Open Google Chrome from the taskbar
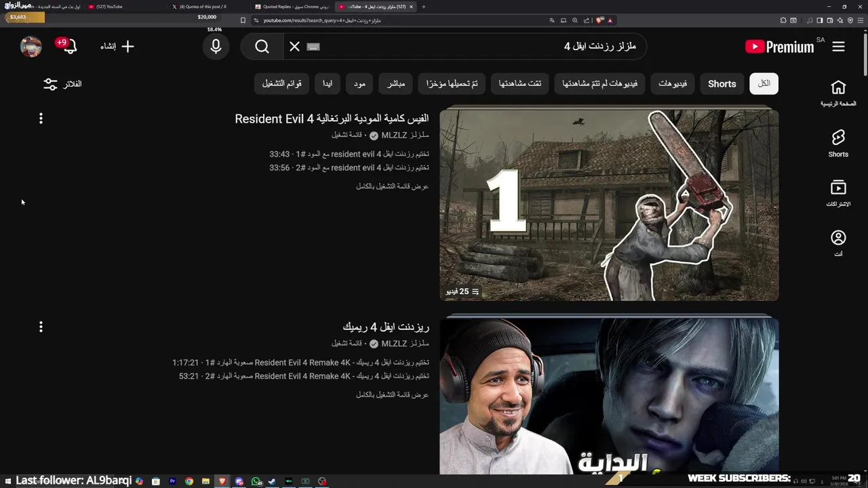 pos(189,481)
